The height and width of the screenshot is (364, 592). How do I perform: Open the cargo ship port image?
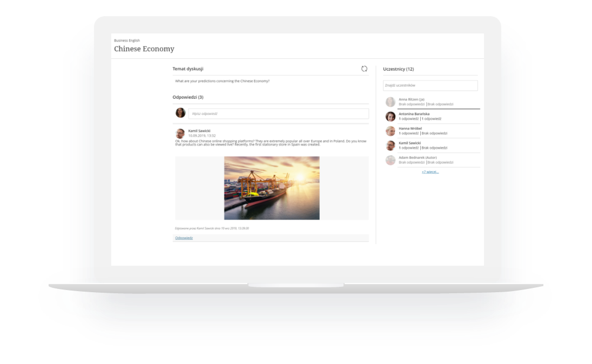[272, 188]
